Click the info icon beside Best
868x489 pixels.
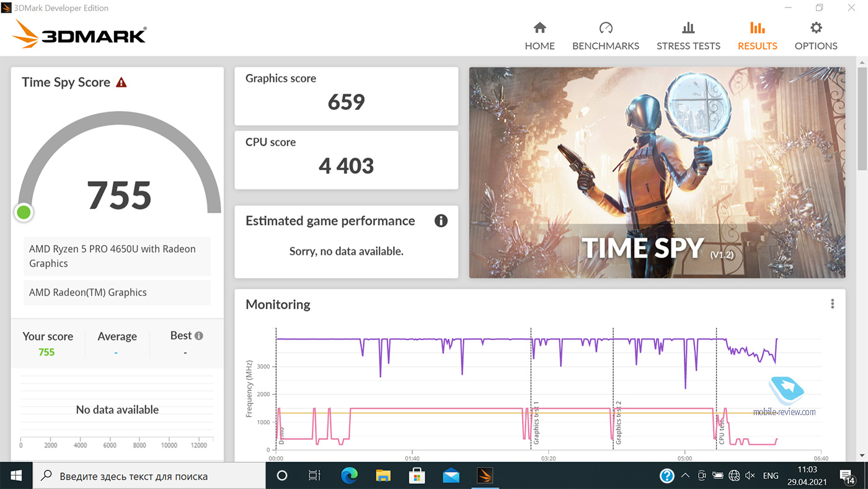click(199, 336)
